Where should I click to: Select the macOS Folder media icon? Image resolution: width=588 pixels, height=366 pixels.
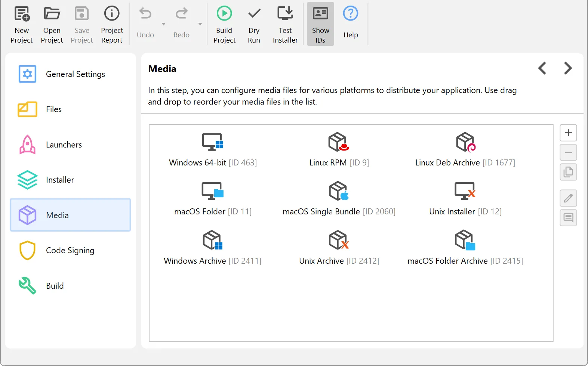click(x=212, y=191)
